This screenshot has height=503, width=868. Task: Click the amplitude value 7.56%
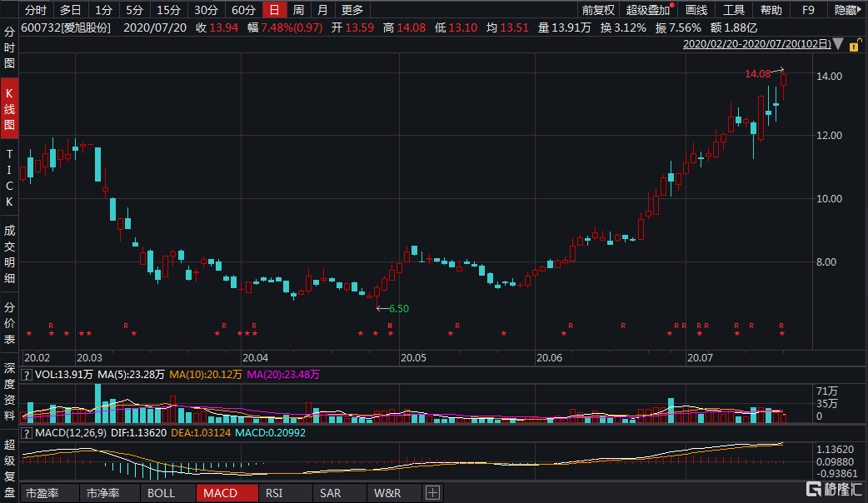pyautogui.click(x=685, y=27)
